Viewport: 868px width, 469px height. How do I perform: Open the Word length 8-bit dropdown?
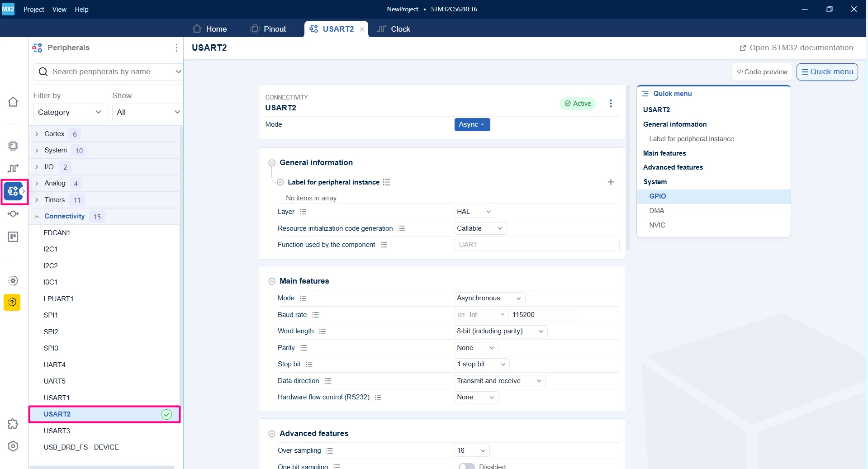pyautogui.click(x=501, y=331)
